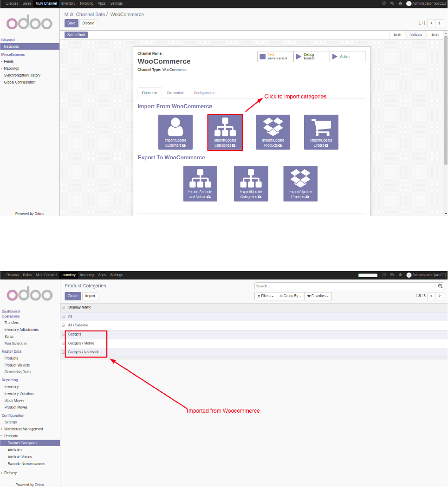Expand the Mappings sidebar menu
The width and height of the screenshot is (448, 487).
point(11,68)
